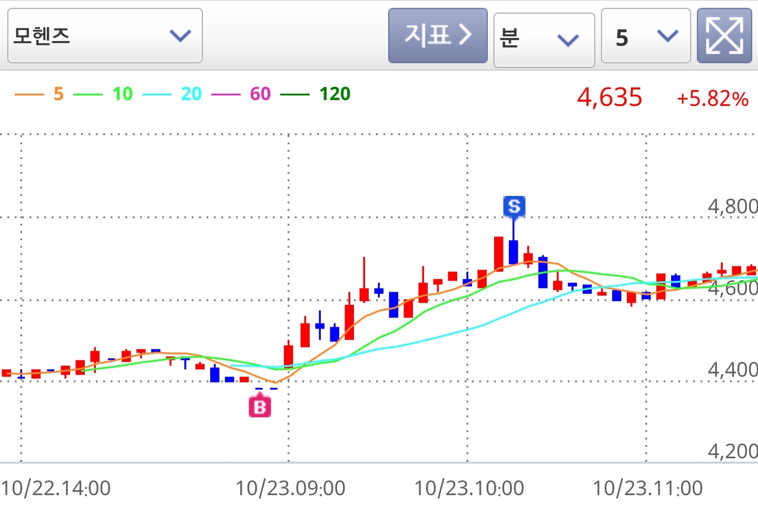Select the orange 5 moving average legend
The height and width of the screenshot is (532, 758).
(x=40, y=94)
